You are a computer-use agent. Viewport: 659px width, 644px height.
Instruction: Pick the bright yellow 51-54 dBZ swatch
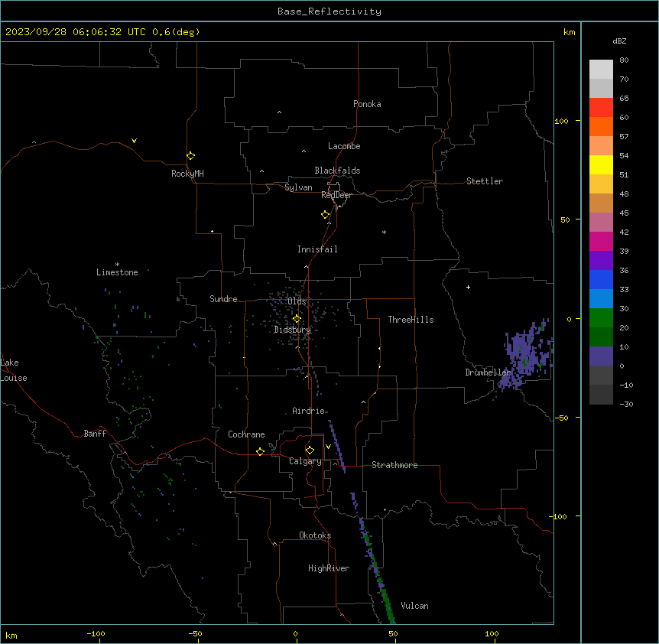coord(601,164)
